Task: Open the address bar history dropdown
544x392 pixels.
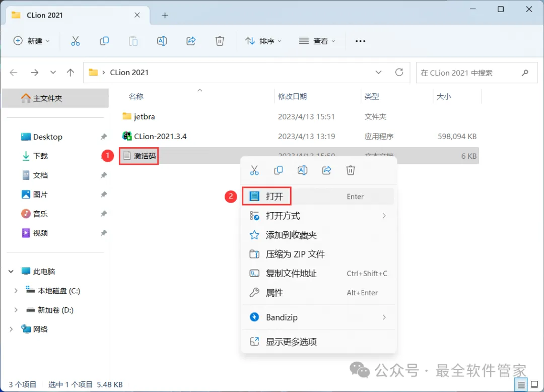Action: (378, 72)
